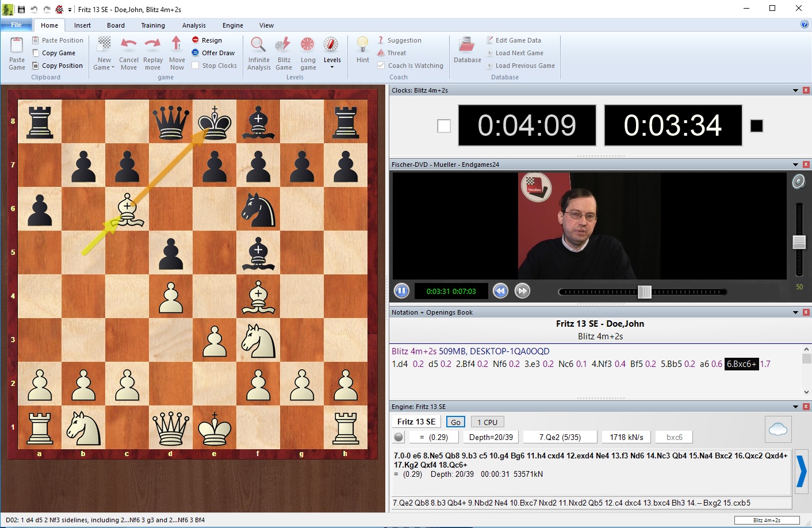This screenshot has height=528, width=812.
Task: Adjust the video volume slider
Action: 799,242
